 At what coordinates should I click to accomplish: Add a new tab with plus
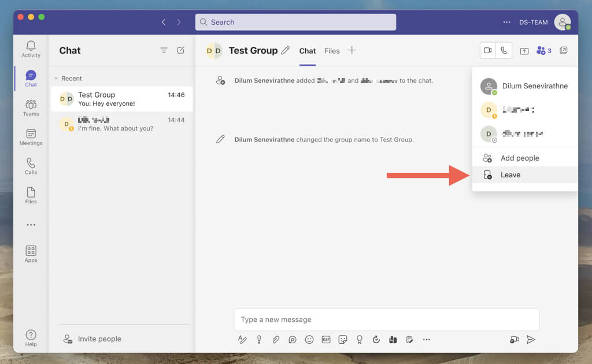[352, 50]
